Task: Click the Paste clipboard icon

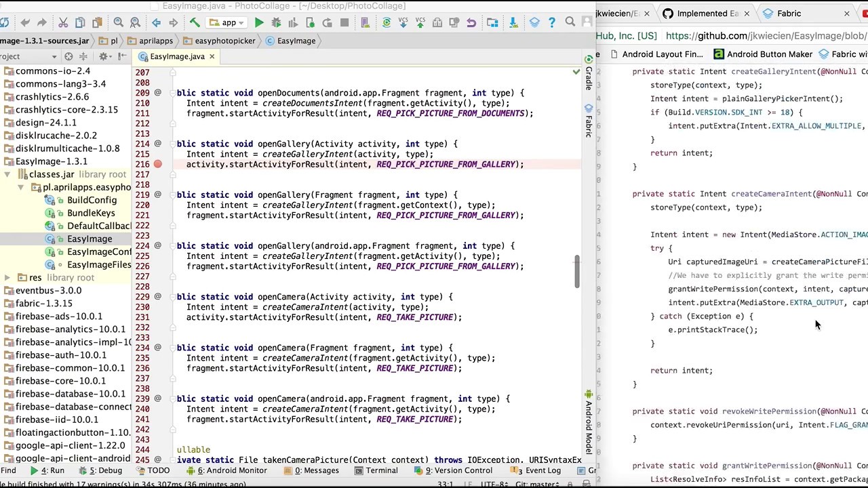Action: click(x=97, y=22)
